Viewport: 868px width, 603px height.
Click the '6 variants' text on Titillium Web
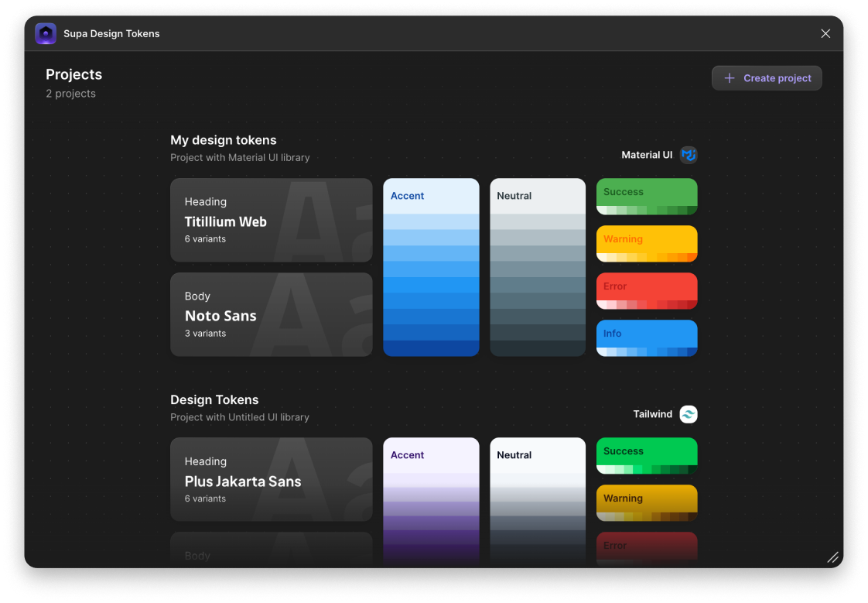click(205, 238)
